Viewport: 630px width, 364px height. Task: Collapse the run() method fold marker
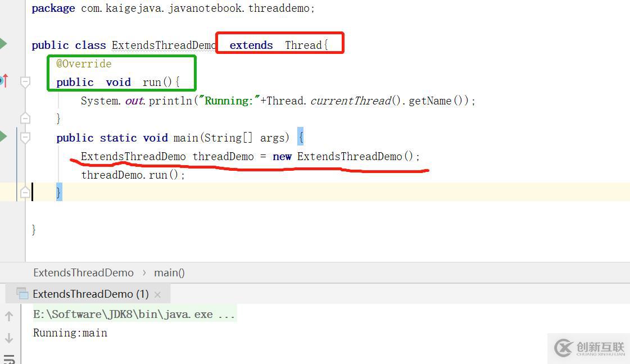pyautogui.click(x=25, y=83)
